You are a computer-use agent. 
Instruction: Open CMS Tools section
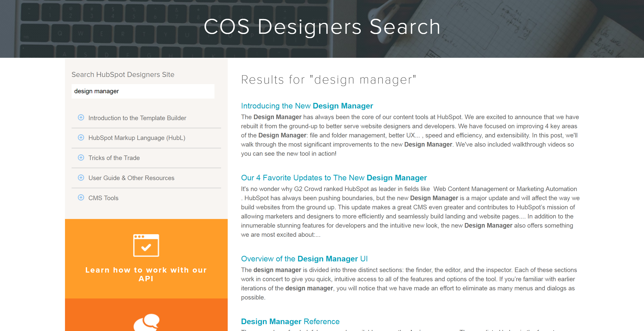[x=103, y=198]
